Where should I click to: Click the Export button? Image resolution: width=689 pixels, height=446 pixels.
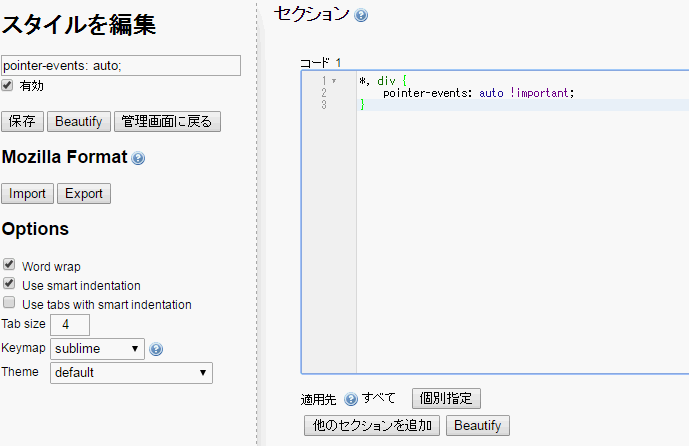[84, 194]
